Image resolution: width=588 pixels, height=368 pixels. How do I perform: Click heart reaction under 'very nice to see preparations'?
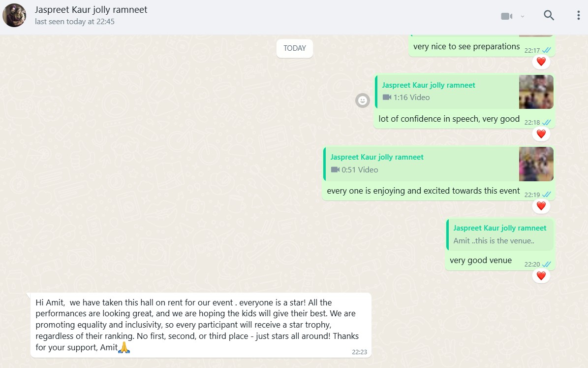tap(541, 62)
